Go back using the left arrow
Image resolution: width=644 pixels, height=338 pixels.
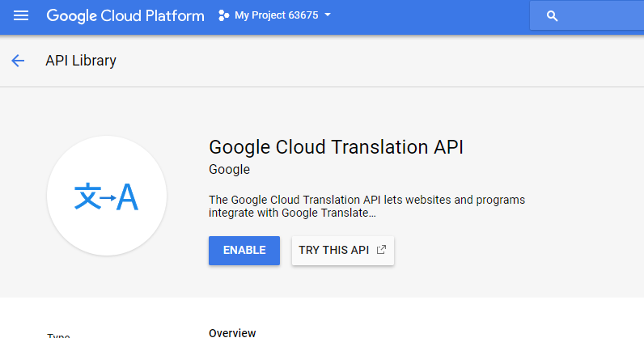tap(18, 61)
